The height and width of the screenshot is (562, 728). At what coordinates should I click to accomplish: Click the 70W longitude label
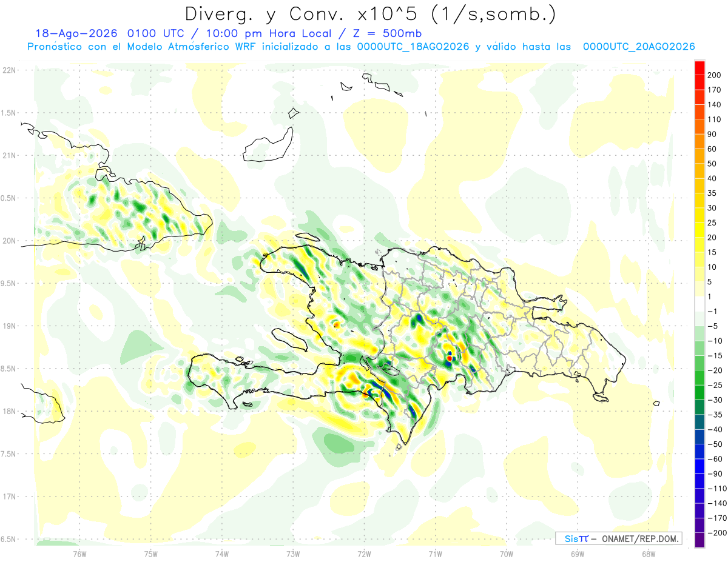click(x=507, y=554)
